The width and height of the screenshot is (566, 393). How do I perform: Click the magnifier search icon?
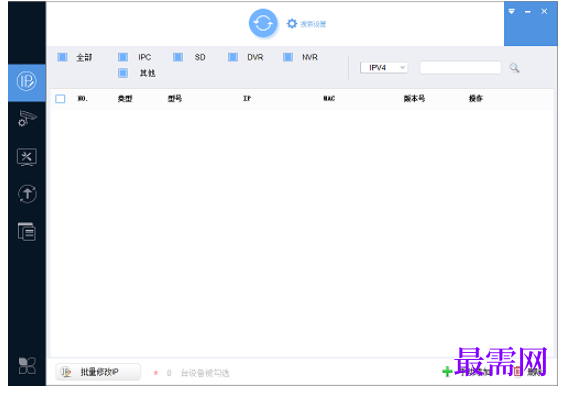tap(514, 68)
